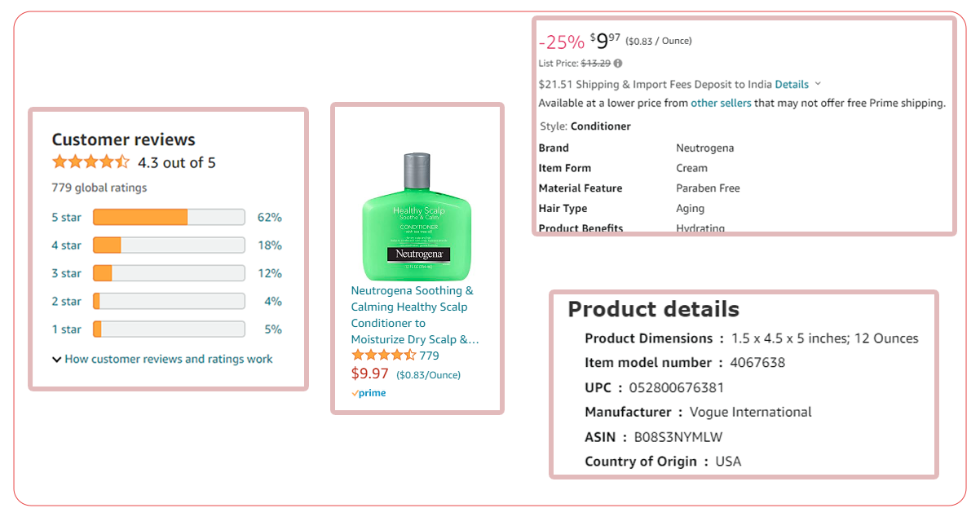Screen dimensions: 980x517
Task: Open the Neutrogena Soothing & Calming title link
Action: 415,315
